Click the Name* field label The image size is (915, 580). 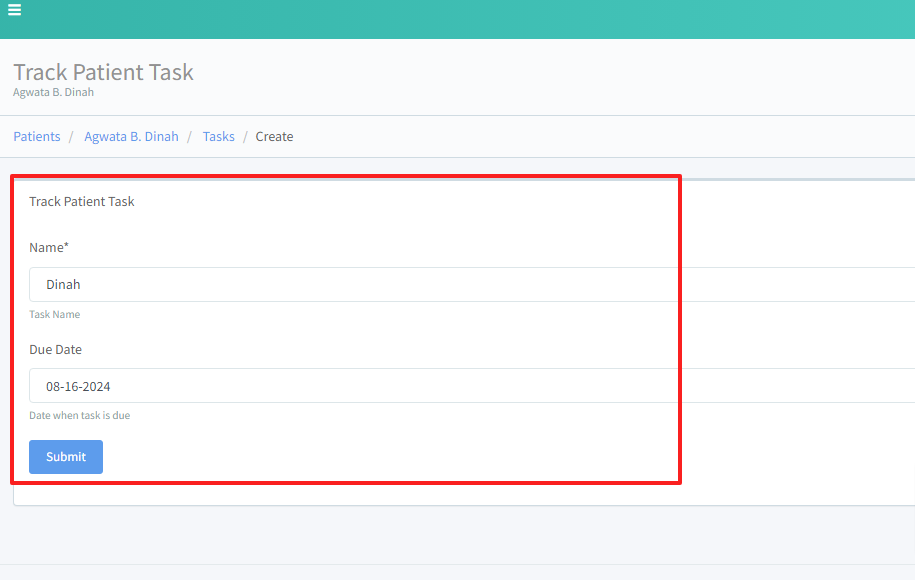point(49,248)
